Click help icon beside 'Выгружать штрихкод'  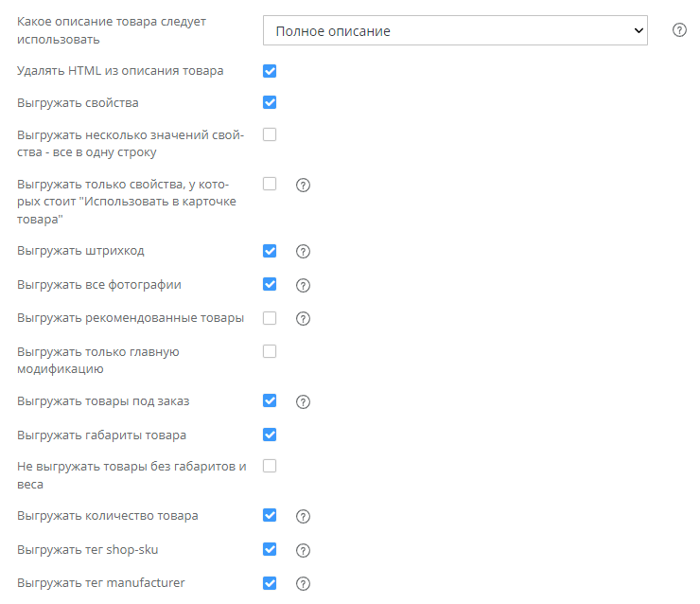304,252
